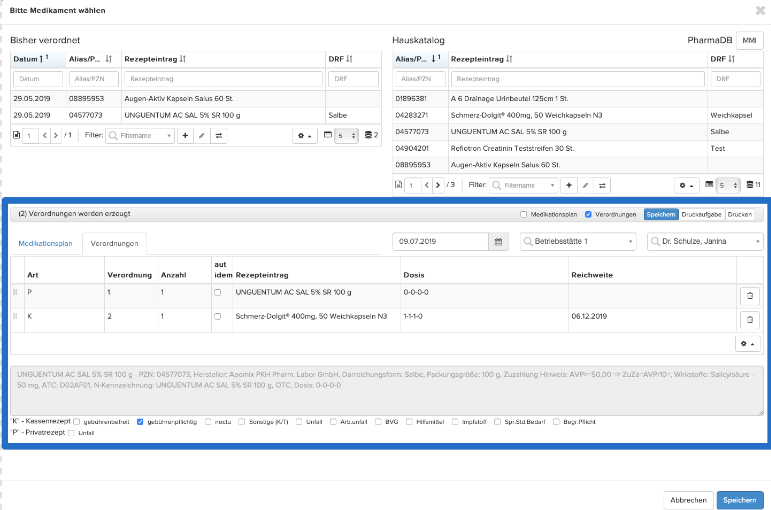Select Augen-Aktiv Kapseln row in Bisher verordnet
This screenshot has width=771, height=510.
point(196,99)
